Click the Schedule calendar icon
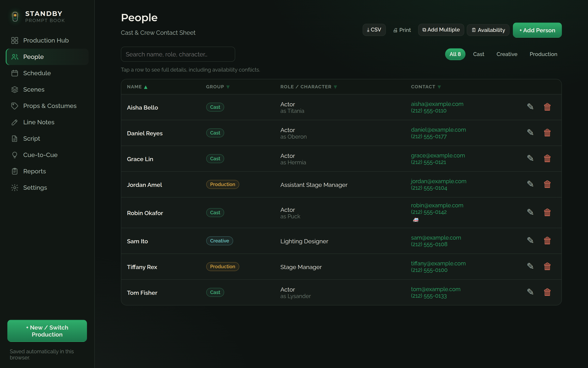 pos(14,73)
